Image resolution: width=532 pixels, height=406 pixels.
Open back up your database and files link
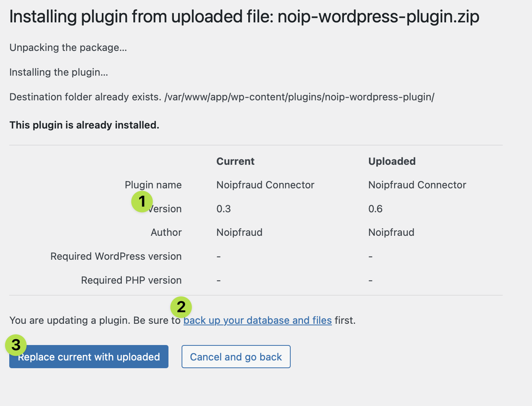click(x=258, y=320)
